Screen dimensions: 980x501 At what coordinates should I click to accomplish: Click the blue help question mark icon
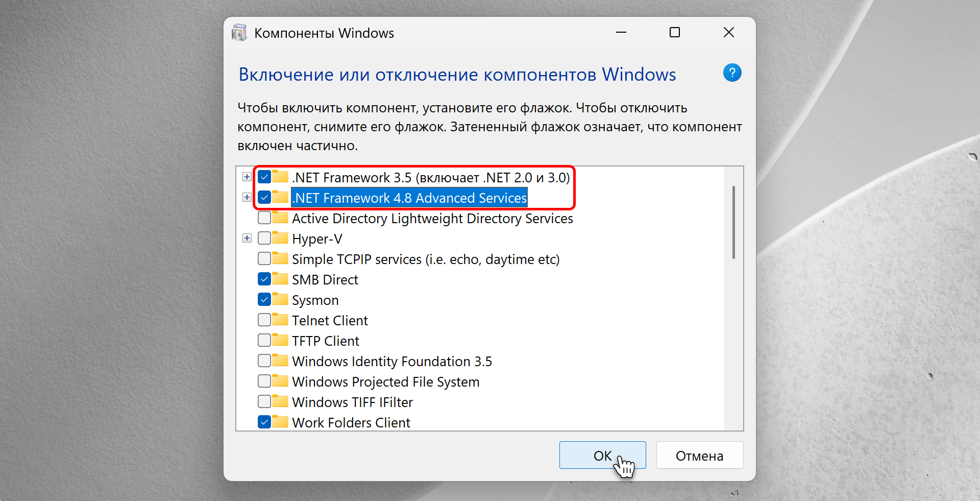(x=732, y=73)
